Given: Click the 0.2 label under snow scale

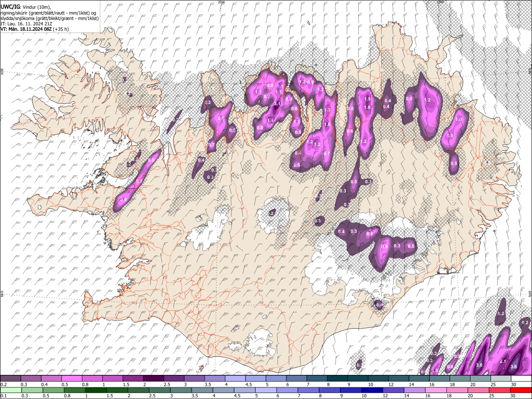Looking at the screenshot, I should click(x=3, y=384).
